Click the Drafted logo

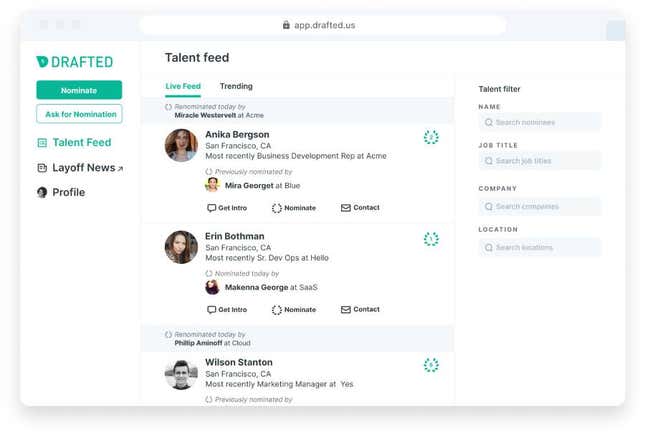[74, 62]
